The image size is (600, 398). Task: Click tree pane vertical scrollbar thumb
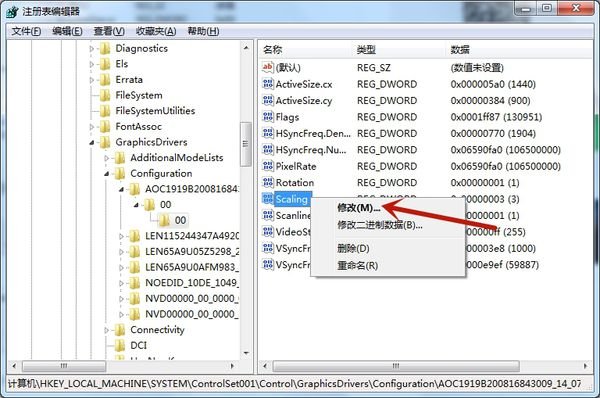246,144
